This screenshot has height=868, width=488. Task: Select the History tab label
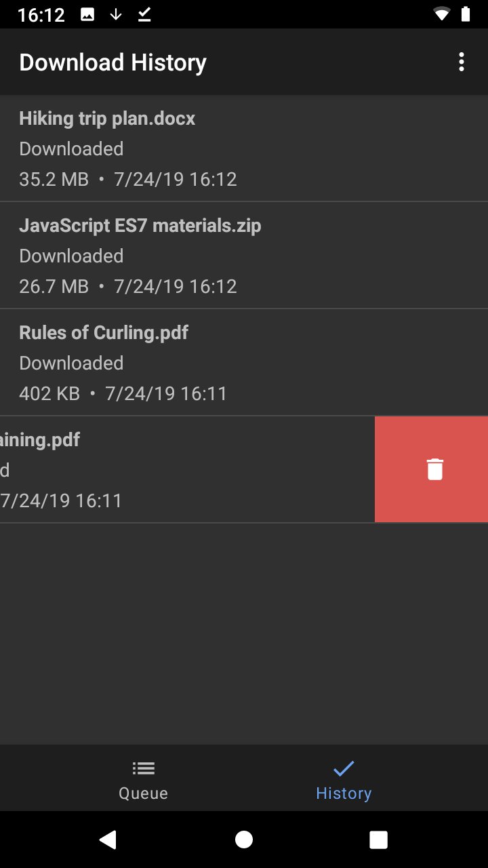(344, 793)
